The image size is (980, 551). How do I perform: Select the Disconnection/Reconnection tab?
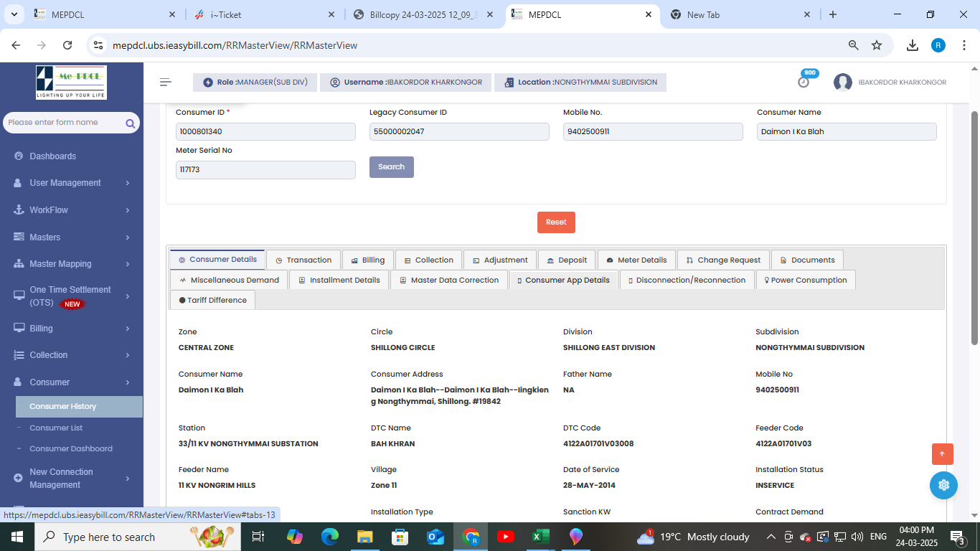click(x=687, y=280)
